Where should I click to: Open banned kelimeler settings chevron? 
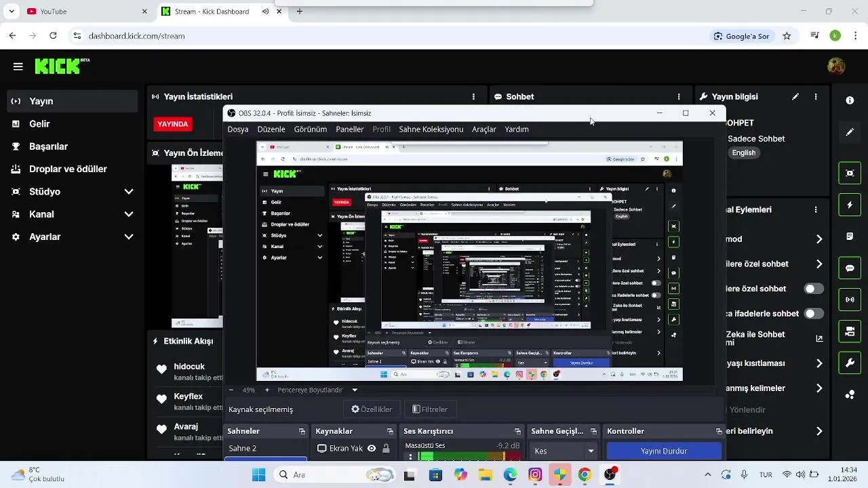coord(819,388)
